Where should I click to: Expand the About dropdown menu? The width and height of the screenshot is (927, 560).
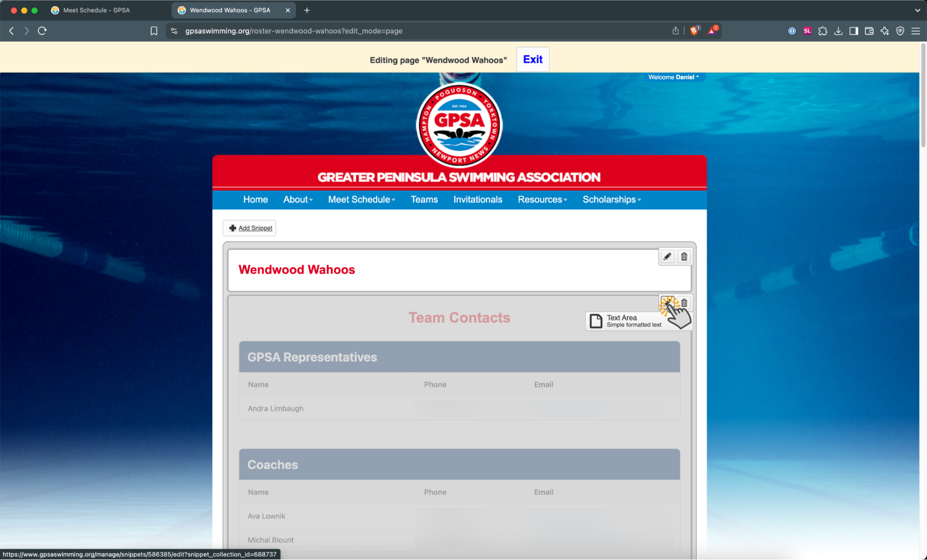298,199
